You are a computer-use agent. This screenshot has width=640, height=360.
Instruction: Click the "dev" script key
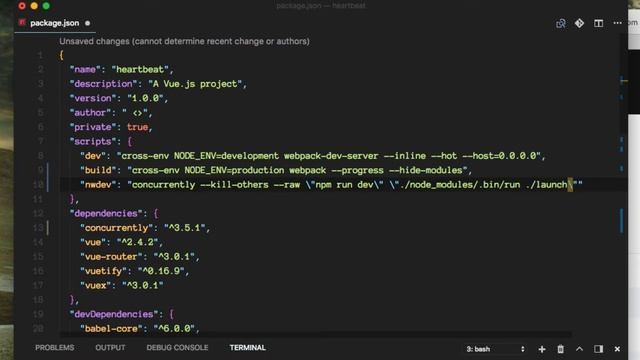tap(93, 156)
